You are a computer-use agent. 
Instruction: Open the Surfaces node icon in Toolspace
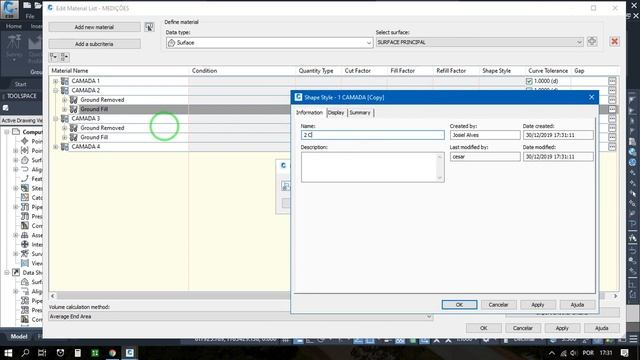(x=25, y=160)
